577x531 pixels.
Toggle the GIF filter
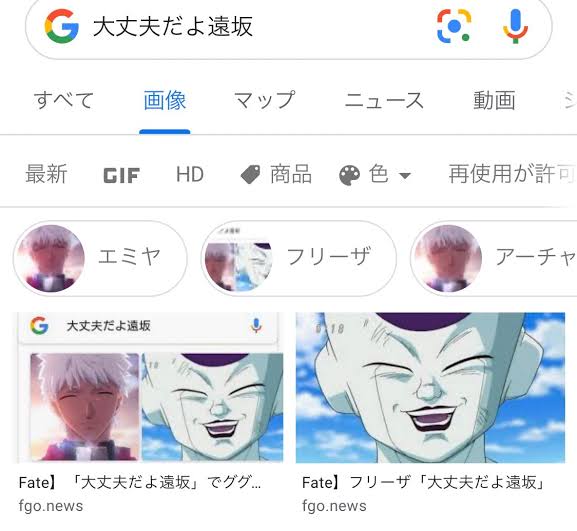(121, 175)
